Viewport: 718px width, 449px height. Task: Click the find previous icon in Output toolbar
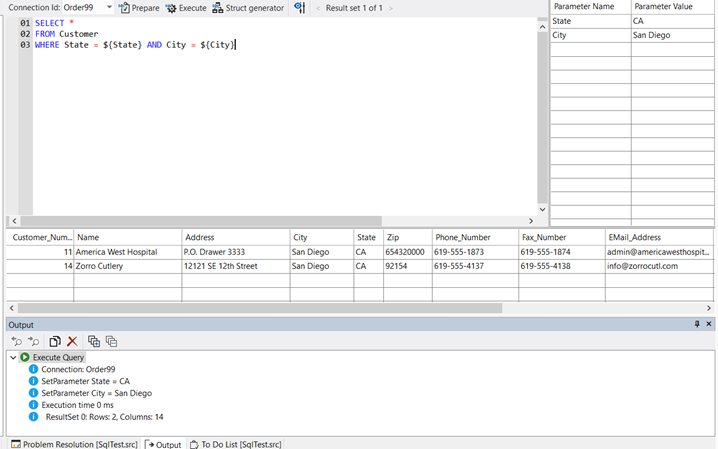(x=16, y=341)
